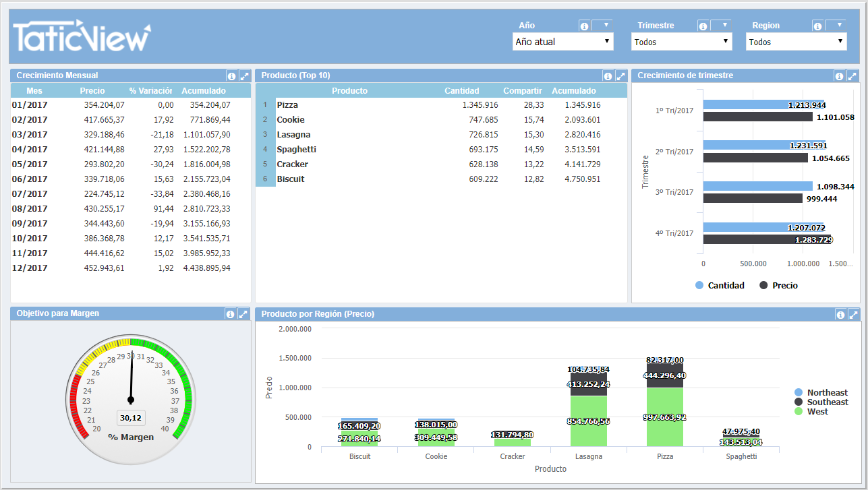Open info for Crecimiento Mensual panel
Image resolution: width=868 pixels, height=490 pixels.
click(231, 76)
